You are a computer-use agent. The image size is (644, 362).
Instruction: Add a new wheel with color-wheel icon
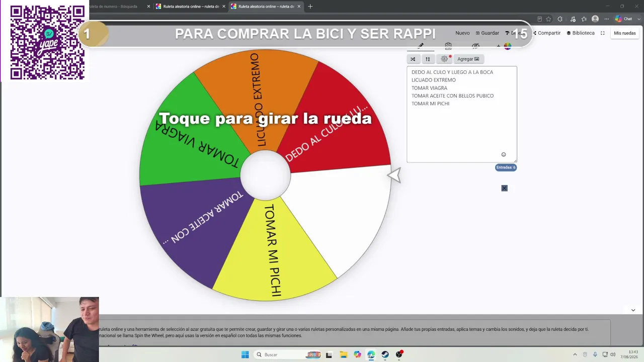(x=504, y=46)
